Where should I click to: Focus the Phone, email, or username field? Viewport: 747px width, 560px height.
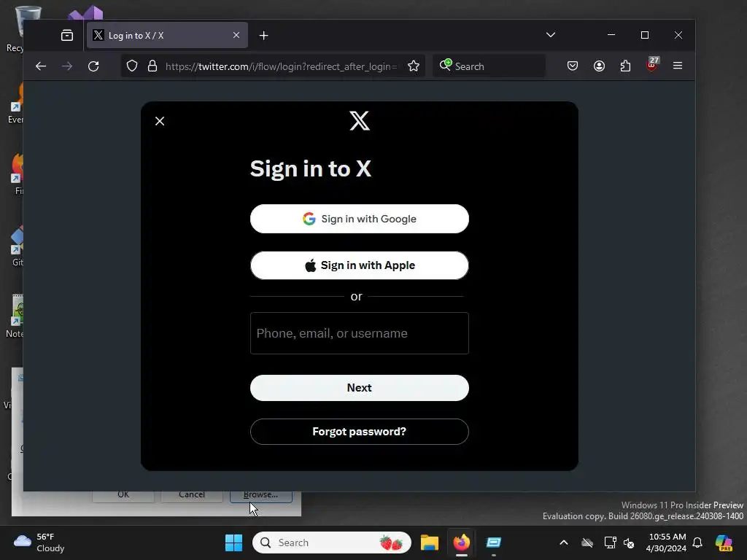(x=359, y=333)
